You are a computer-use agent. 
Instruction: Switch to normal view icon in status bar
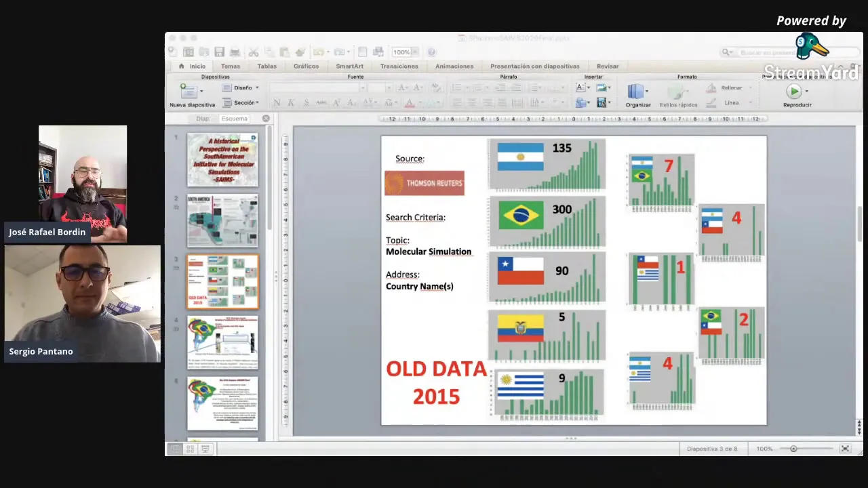(x=176, y=449)
